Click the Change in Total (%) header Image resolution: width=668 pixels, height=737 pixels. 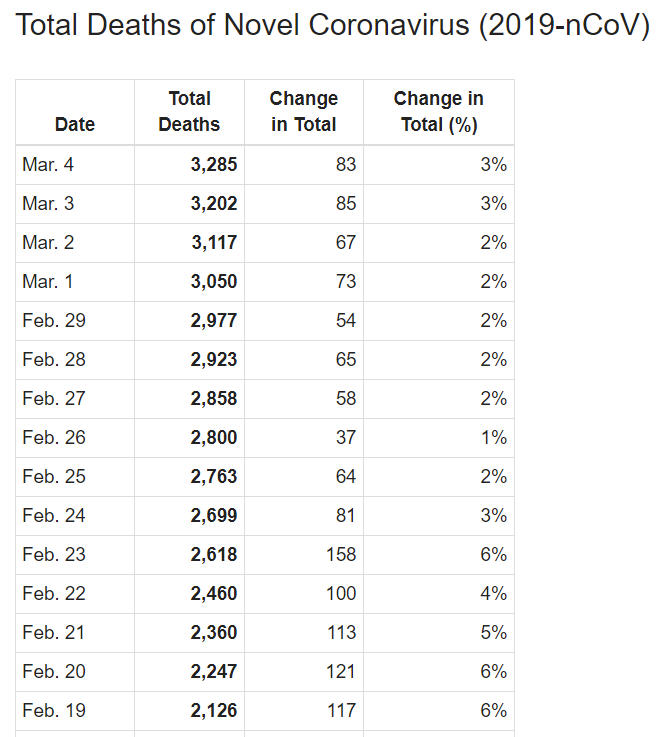click(438, 112)
